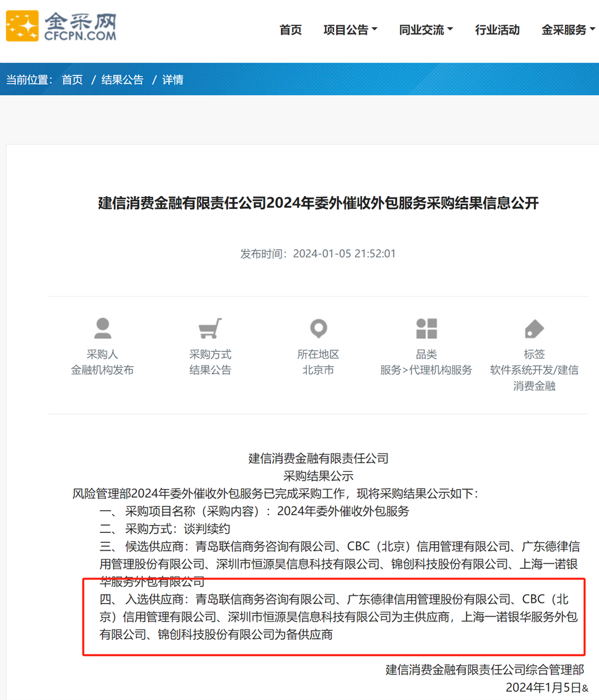Click the 服务>代理机构服务 category text
599x700 pixels.
click(426, 370)
